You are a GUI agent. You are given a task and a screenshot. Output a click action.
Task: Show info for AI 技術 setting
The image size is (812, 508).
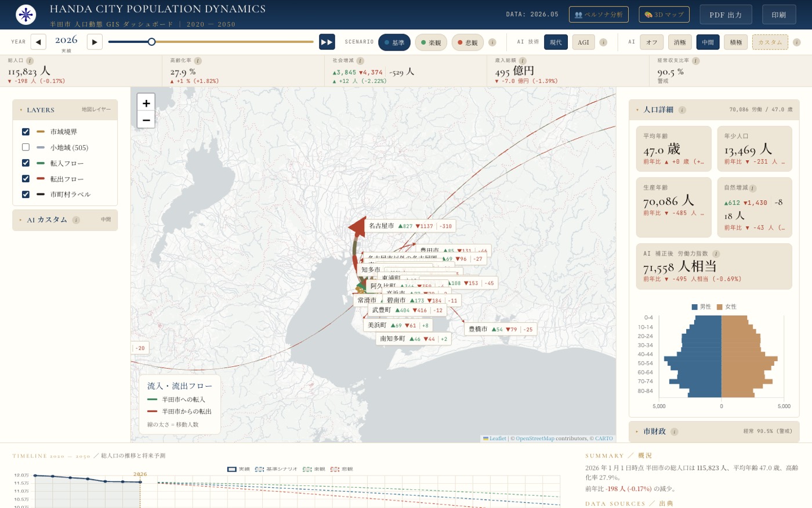click(603, 42)
